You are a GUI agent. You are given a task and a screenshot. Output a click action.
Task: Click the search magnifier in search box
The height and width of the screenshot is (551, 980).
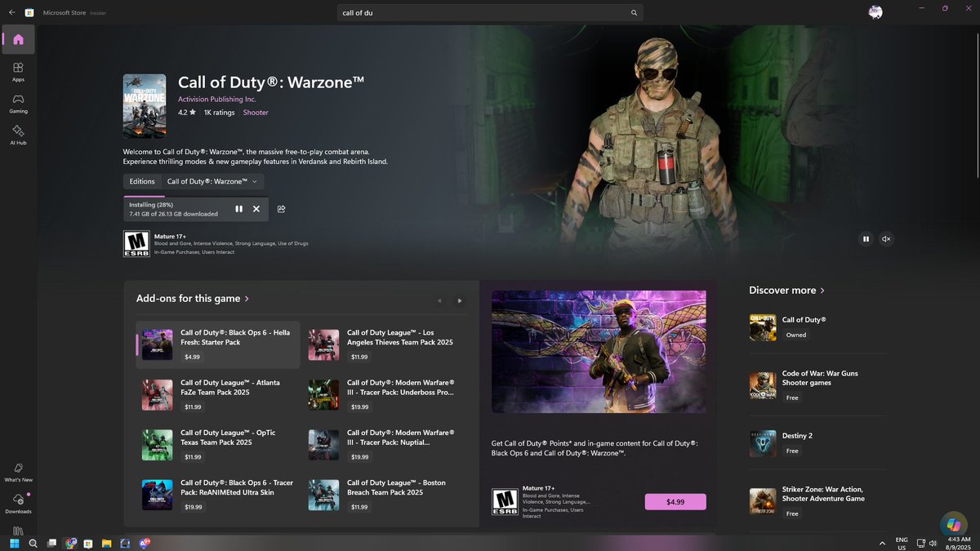pos(634,13)
